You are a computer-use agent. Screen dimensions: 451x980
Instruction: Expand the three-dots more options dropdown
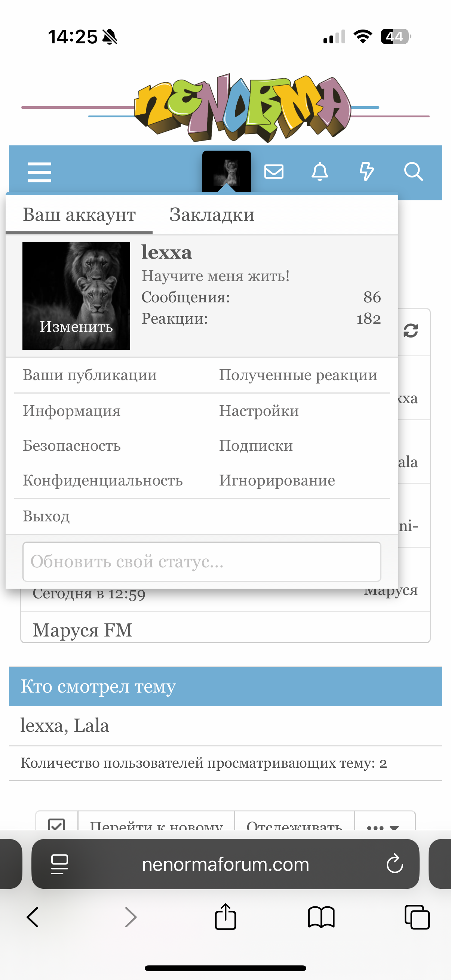[384, 825]
